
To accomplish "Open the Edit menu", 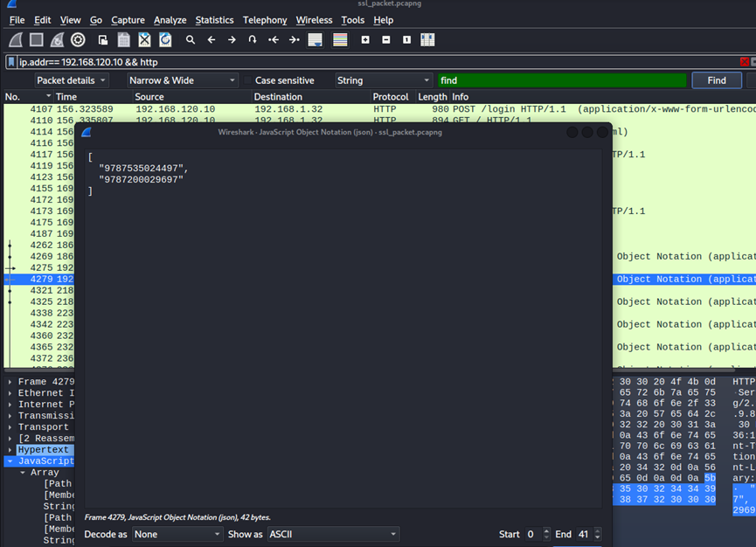I will click(43, 20).
